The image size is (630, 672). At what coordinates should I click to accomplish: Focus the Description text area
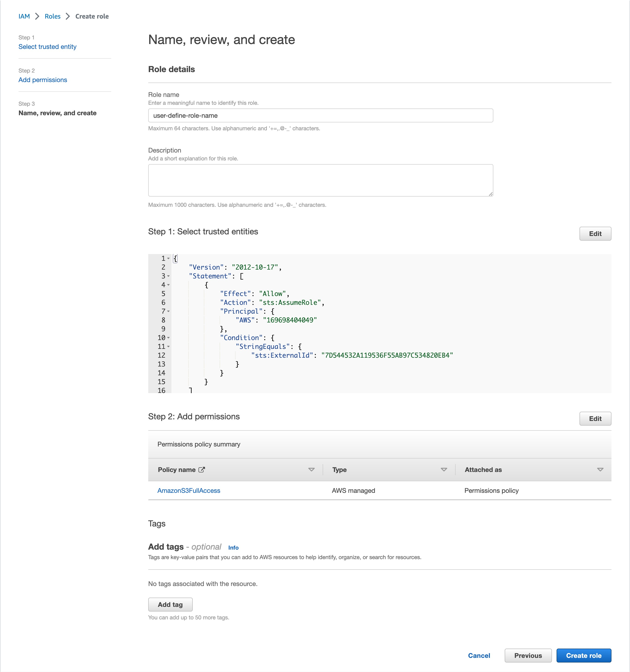tap(320, 180)
